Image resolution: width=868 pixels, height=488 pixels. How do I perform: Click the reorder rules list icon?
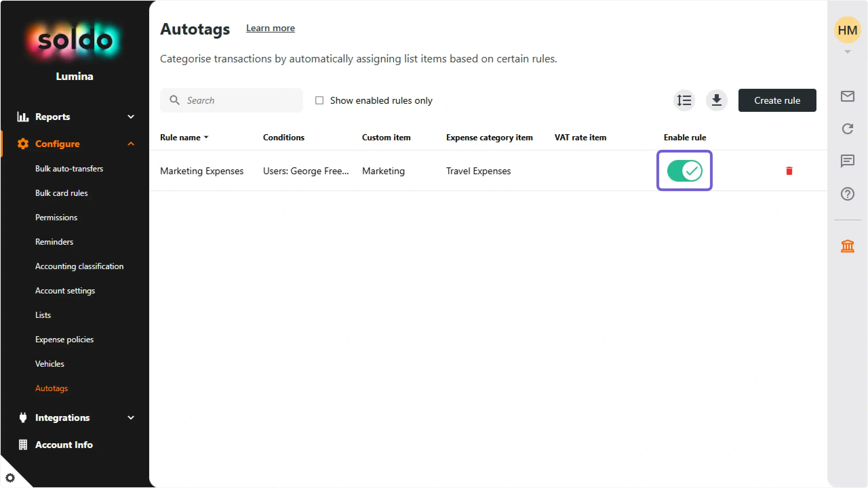click(x=684, y=100)
